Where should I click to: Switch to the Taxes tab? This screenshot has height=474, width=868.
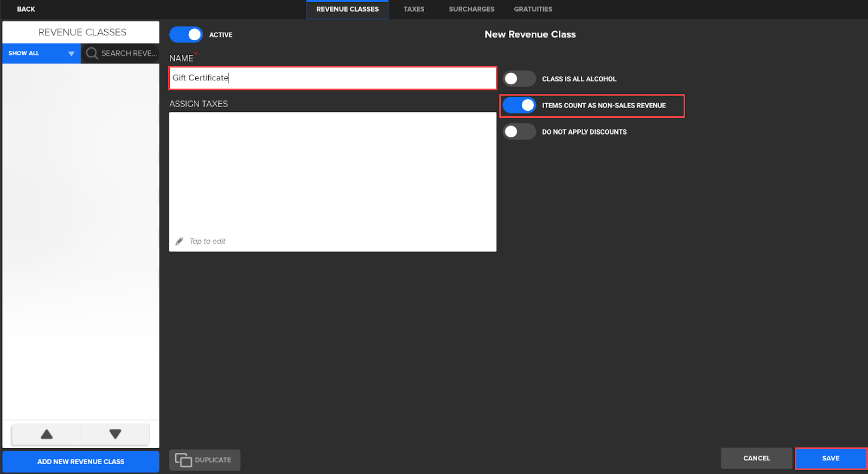[x=414, y=9]
